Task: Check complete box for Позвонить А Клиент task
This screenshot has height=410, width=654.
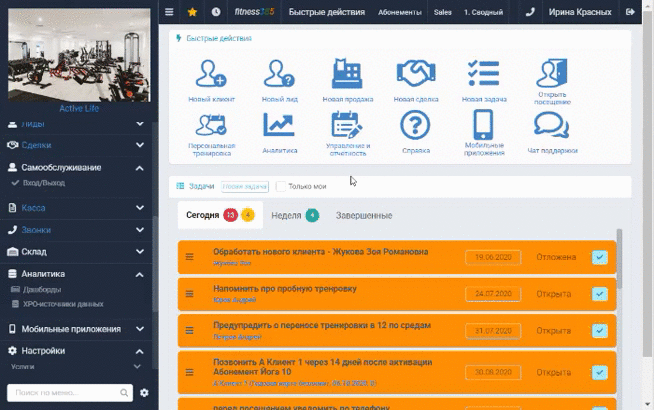Action: [x=599, y=372]
